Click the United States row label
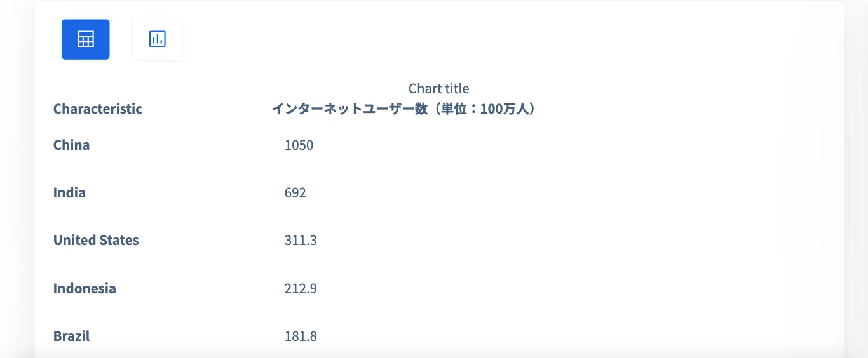Viewport: 868px width, 358px height. (96, 240)
